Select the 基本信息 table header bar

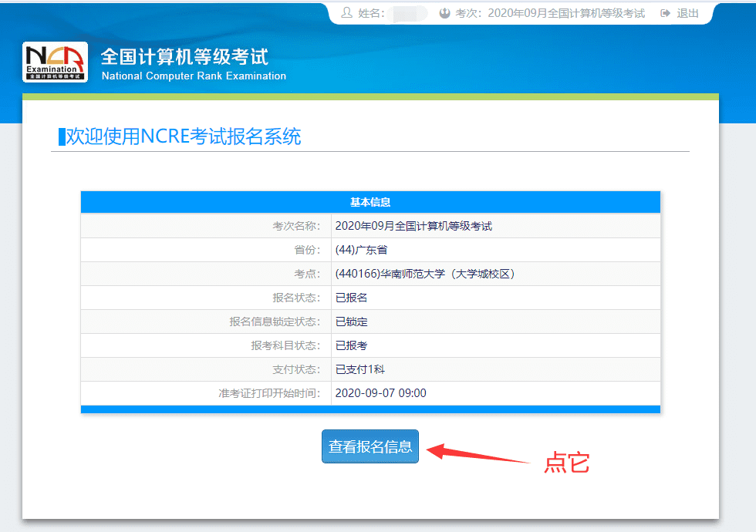click(x=370, y=201)
